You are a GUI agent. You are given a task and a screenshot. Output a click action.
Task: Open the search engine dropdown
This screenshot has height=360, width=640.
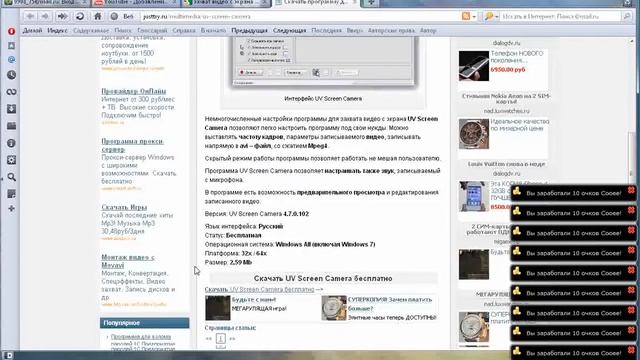[x=491, y=17]
